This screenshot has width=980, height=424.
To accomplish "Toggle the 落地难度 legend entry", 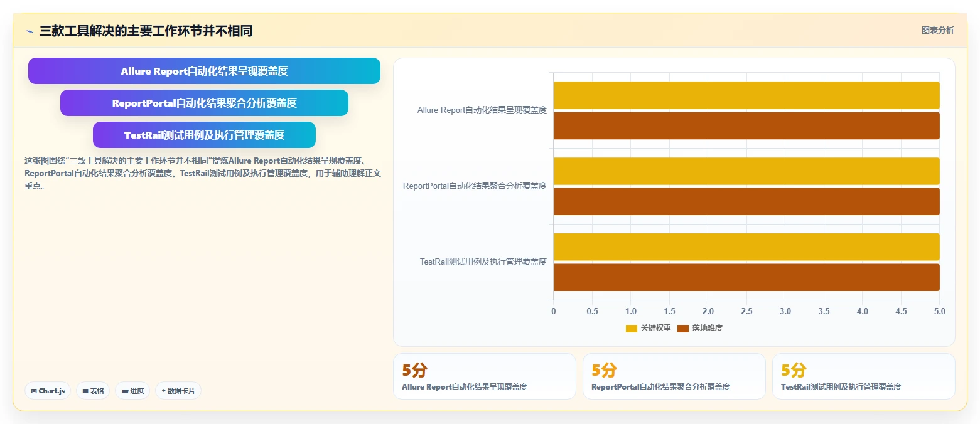I will pos(700,328).
